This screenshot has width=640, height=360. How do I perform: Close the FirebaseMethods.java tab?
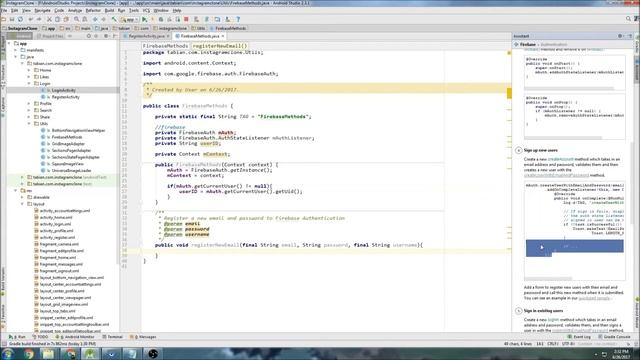[223, 36]
